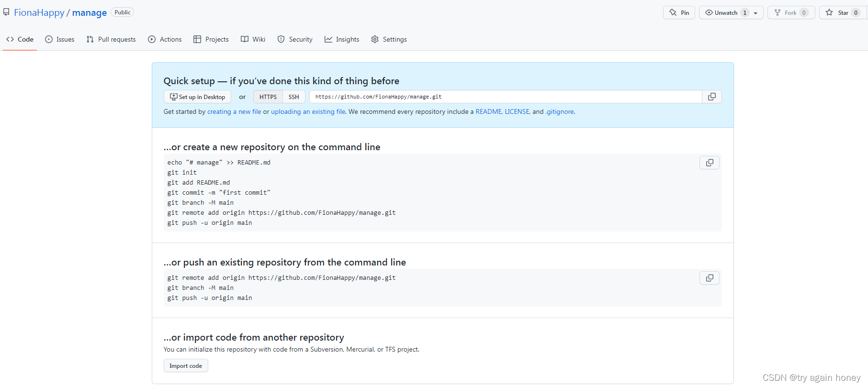Open the .gitignore recommendation link
This screenshot has height=387, width=868.
(560, 111)
